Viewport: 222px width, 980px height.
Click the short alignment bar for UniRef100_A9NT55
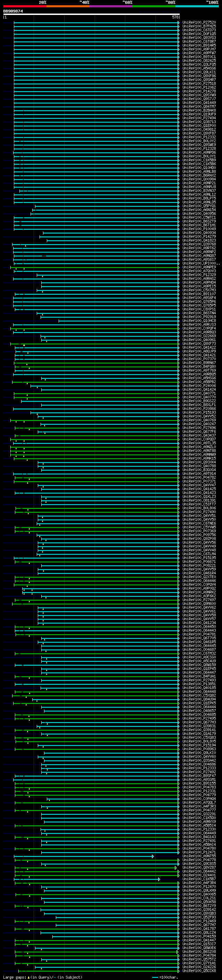[84, 856]
